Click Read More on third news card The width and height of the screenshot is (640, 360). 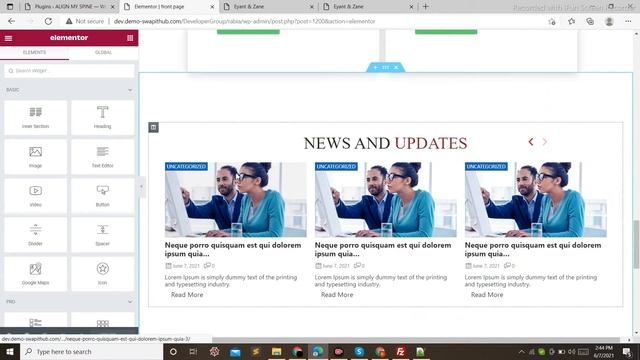click(x=487, y=295)
